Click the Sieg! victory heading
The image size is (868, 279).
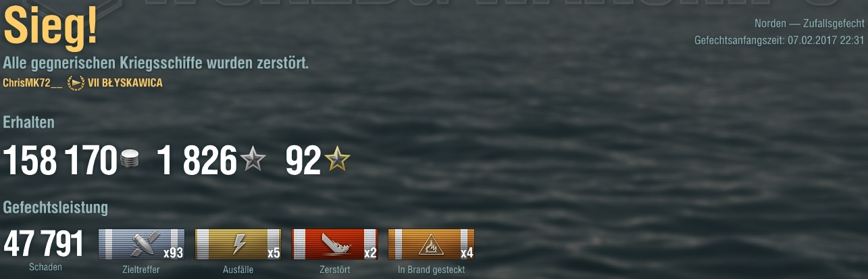51,28
